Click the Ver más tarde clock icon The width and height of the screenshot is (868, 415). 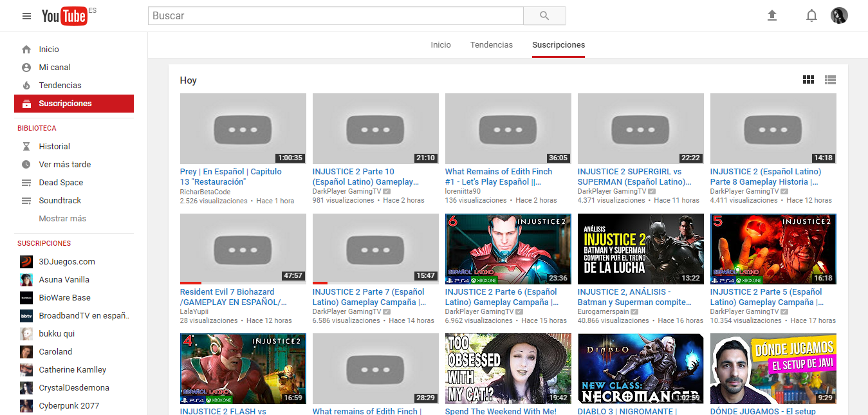coord(26,165)
